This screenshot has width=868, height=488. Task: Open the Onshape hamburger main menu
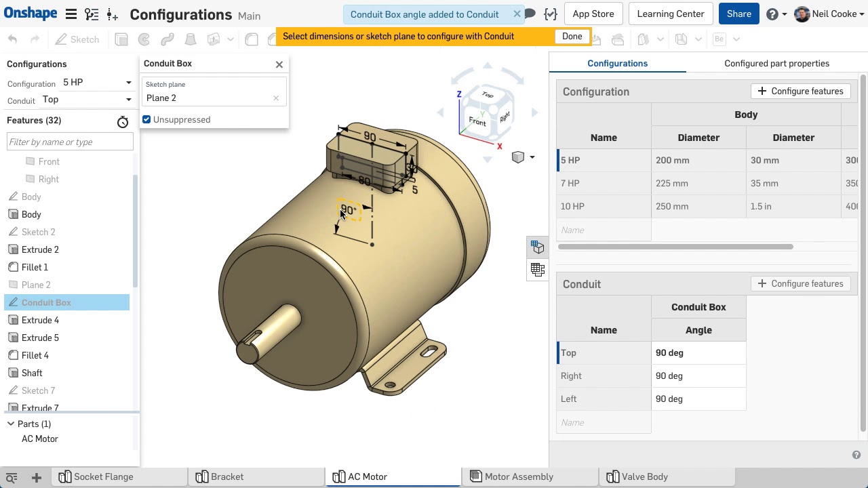click(71, 14)
